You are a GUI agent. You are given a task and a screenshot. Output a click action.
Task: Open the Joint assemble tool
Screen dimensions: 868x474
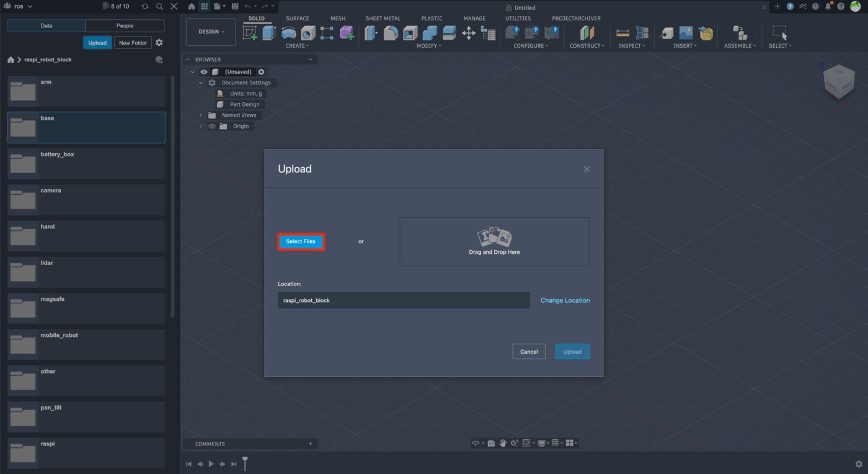pos(739,33)
